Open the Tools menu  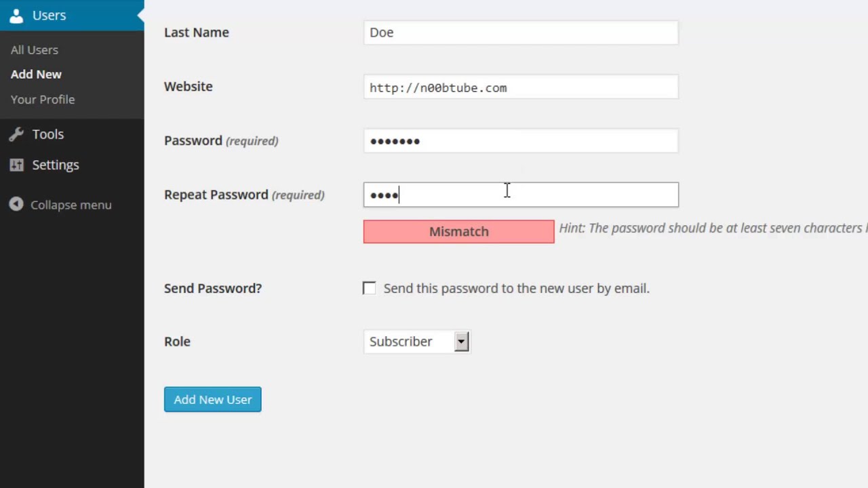[48, 134]
